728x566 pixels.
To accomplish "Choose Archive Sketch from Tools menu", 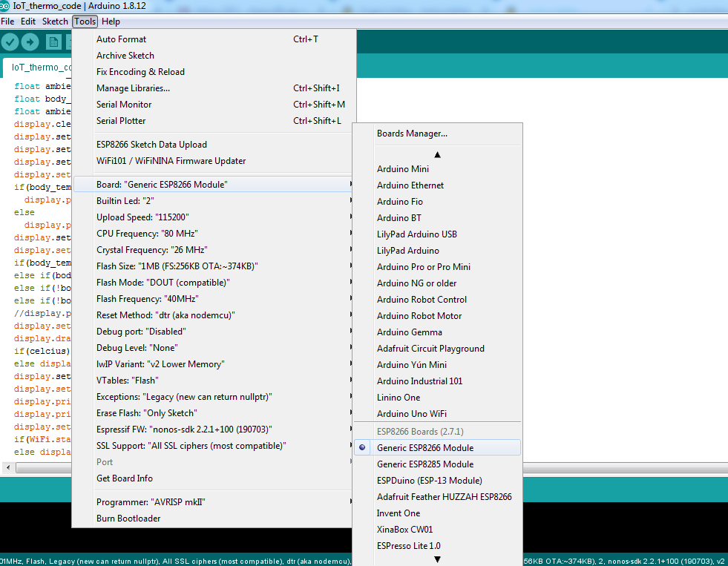I will pyautogui.click(x=214, y=56).
